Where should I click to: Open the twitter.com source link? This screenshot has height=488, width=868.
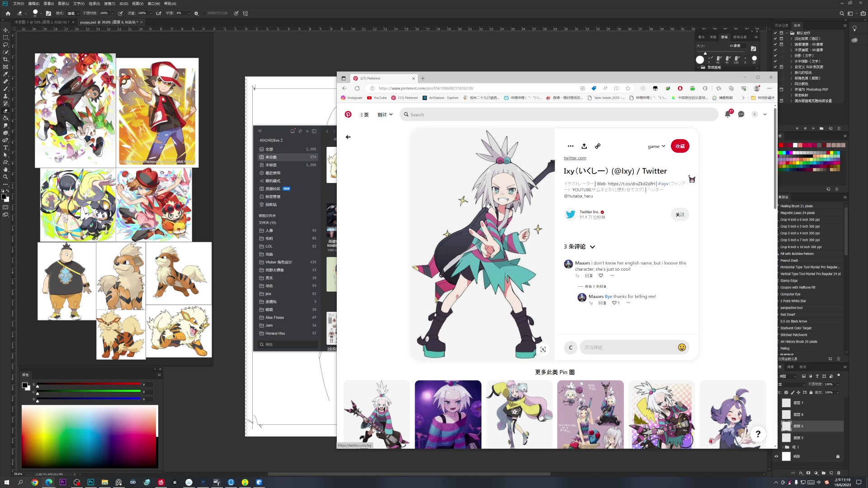[575, 158]
